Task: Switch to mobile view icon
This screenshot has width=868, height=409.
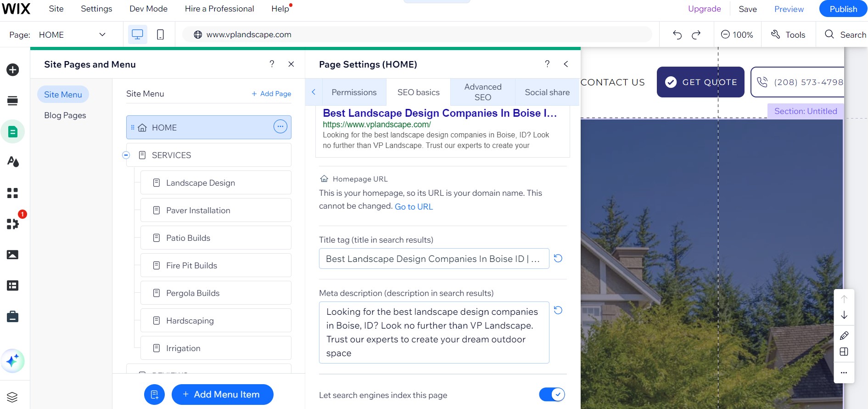Action: pyautogui.click(x=160, y=34)
